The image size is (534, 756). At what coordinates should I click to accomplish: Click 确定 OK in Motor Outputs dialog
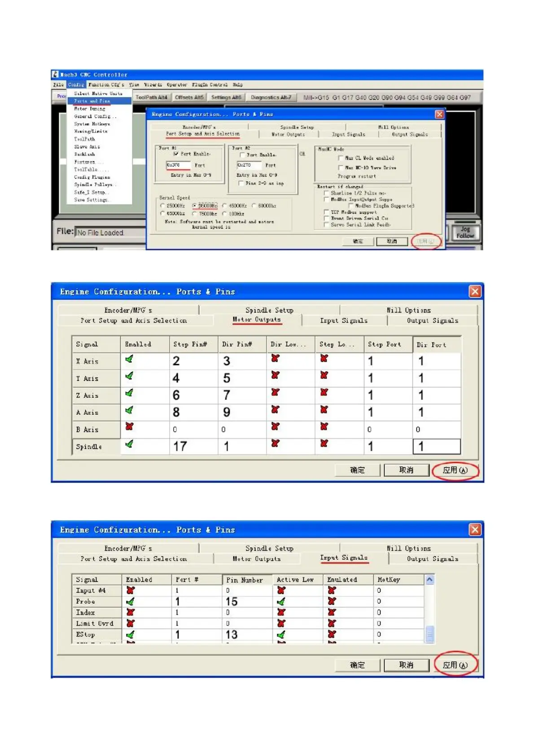[x=358, y=470]
